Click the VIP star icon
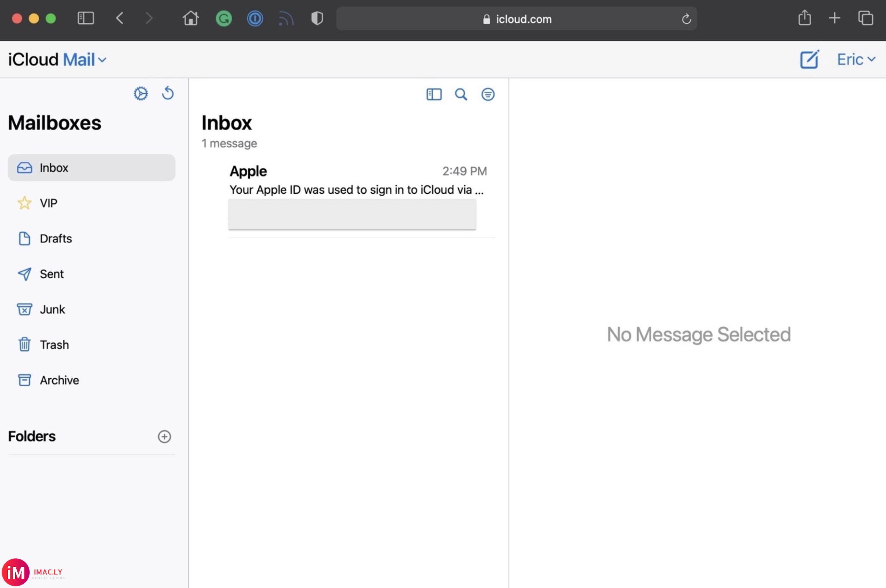886x588 pixels. [x=24, y=203]
